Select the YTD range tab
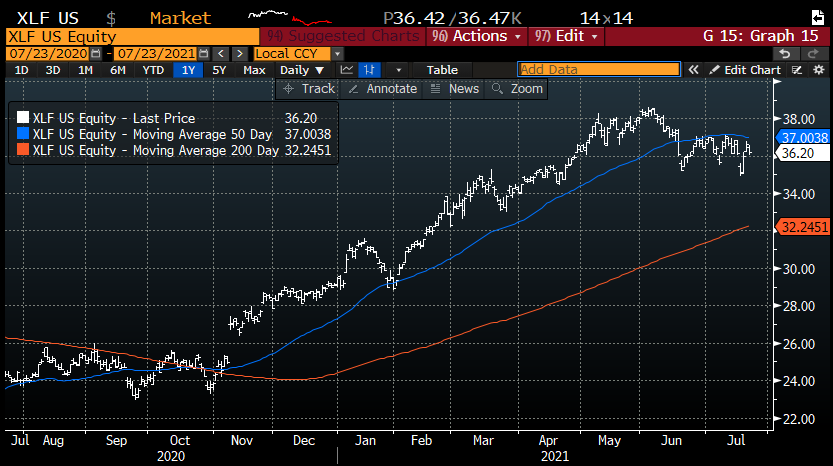This screenshot has width=833, height=466. 153,70
